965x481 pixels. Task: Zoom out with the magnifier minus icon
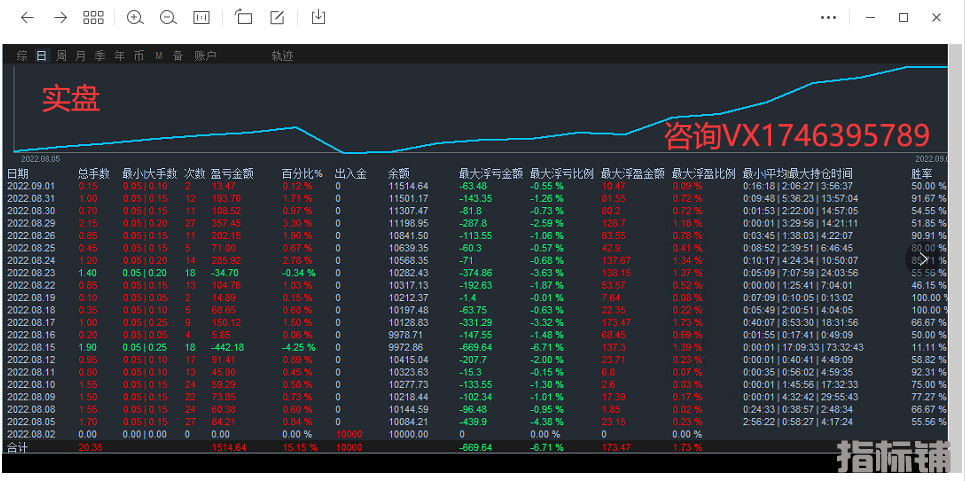coord(168,18)
